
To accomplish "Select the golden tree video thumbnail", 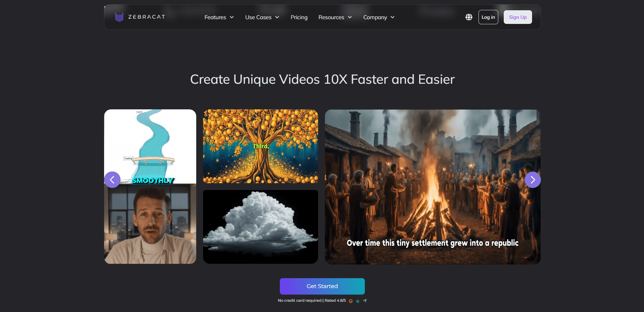I will [x=260, y=146].
